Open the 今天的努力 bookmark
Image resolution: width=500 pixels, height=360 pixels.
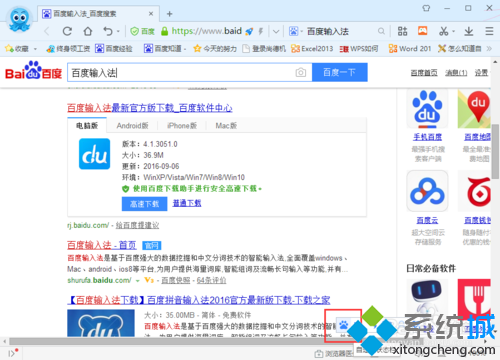coord(215,49)
